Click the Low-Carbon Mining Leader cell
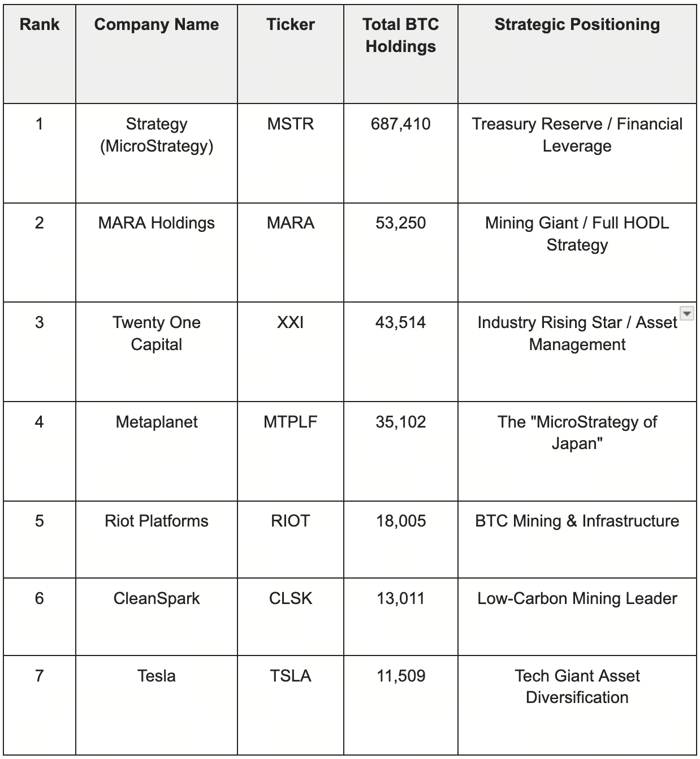700x759 pixels. click(x=577, y=598)
